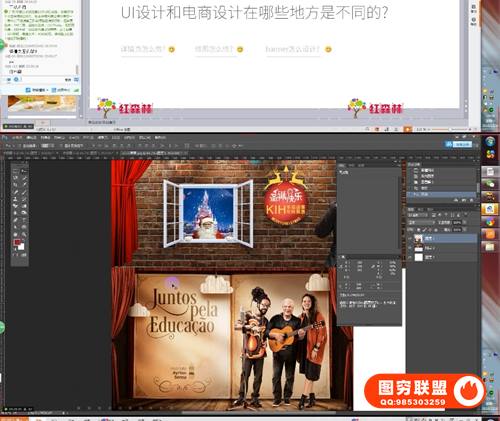Toggle lock transparent pixels in Layers panel
500x421 pixels.
[x=419, y=230]
